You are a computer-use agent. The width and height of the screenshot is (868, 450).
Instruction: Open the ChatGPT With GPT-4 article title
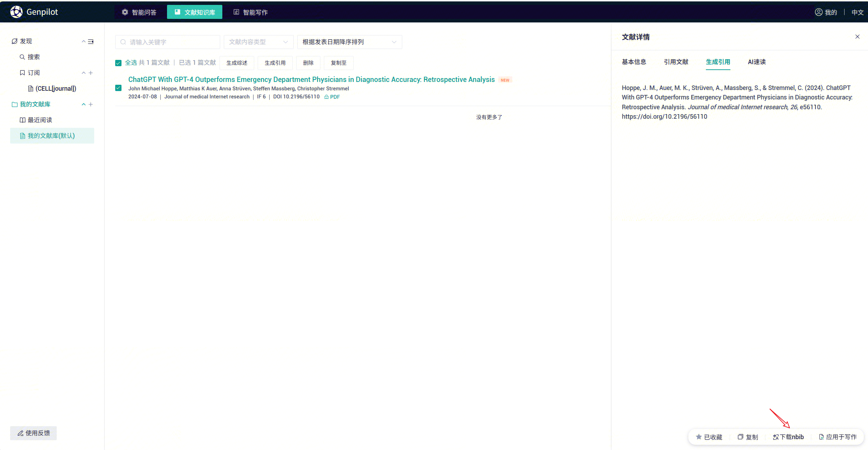(x=311, y=79)
